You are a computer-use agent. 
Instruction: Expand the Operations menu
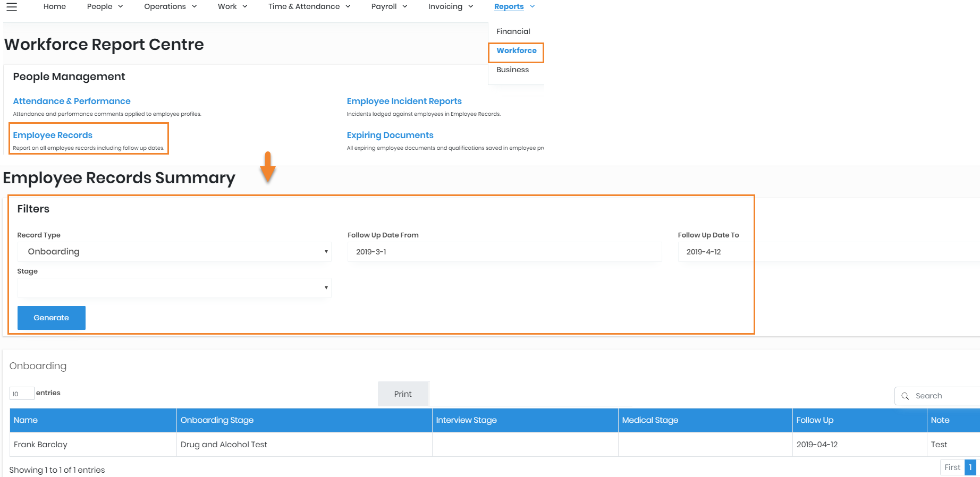point(170,6)
